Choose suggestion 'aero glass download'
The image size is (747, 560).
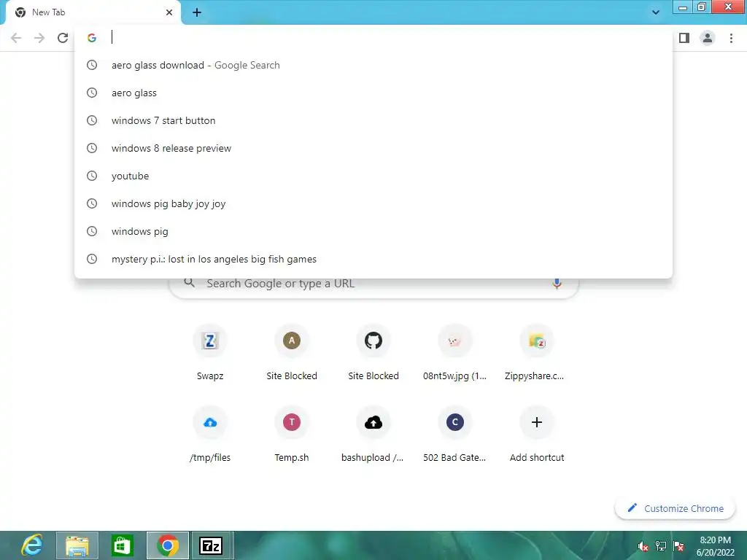373,65
